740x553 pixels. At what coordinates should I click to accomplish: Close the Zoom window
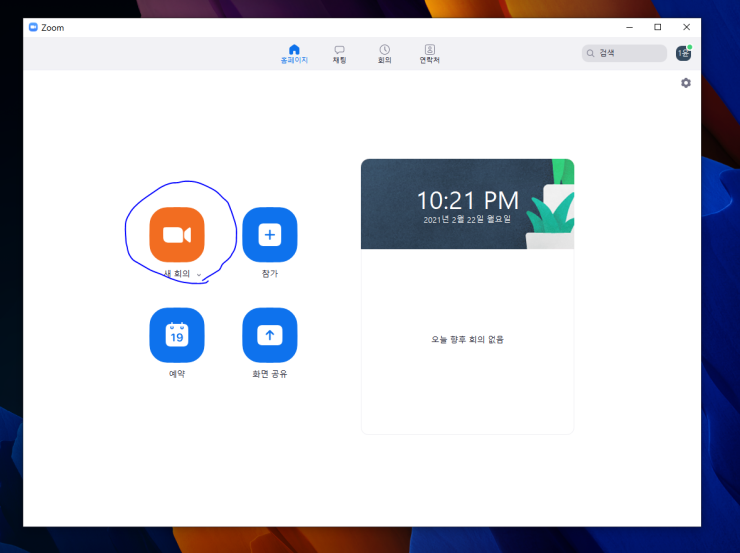pyautogui.click(x=686, y=27)
